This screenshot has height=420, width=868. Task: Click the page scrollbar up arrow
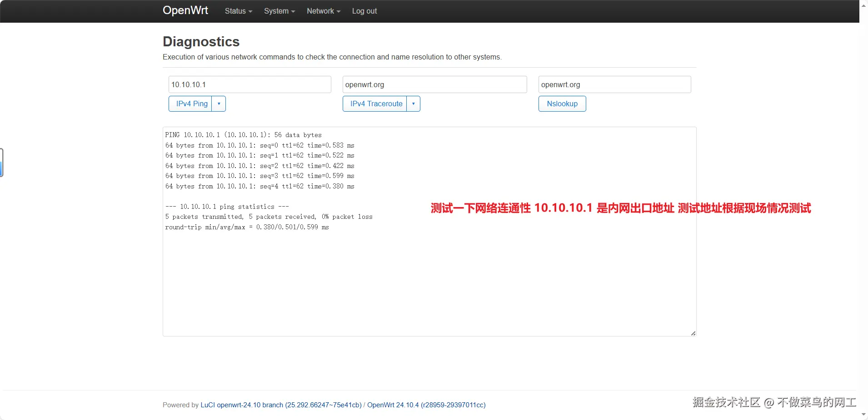(x=863, y=5)
